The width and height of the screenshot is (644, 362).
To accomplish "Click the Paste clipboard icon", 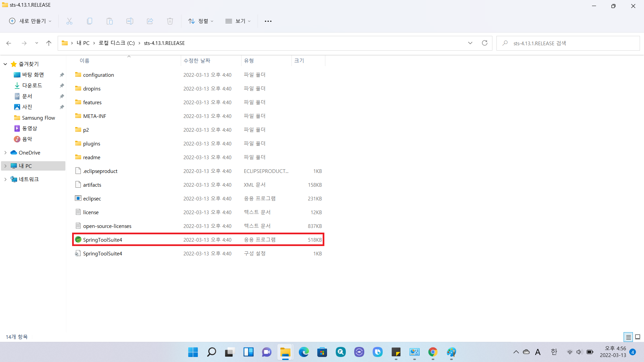I will [110, 21].
